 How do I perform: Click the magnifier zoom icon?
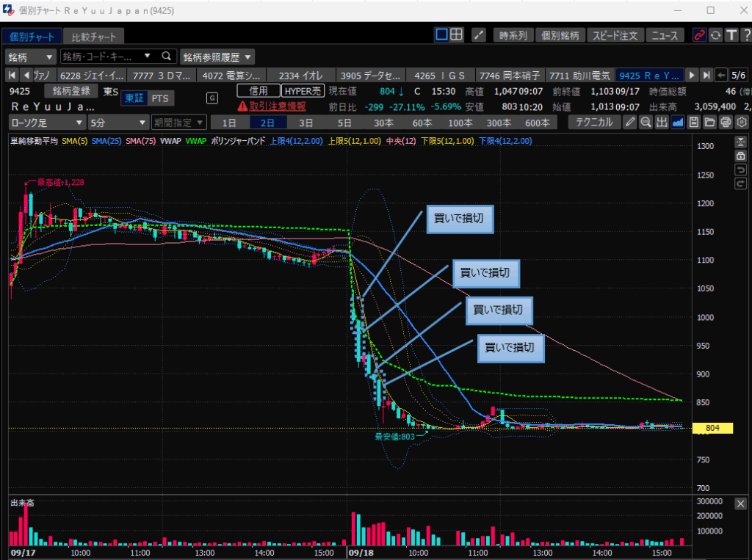click(646, 123)
